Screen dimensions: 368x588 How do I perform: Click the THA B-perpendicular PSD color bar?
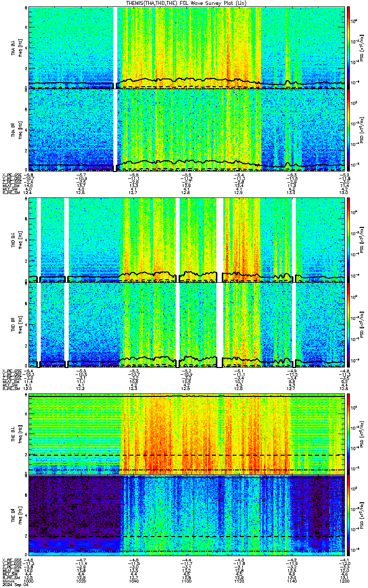coord(348,48)
